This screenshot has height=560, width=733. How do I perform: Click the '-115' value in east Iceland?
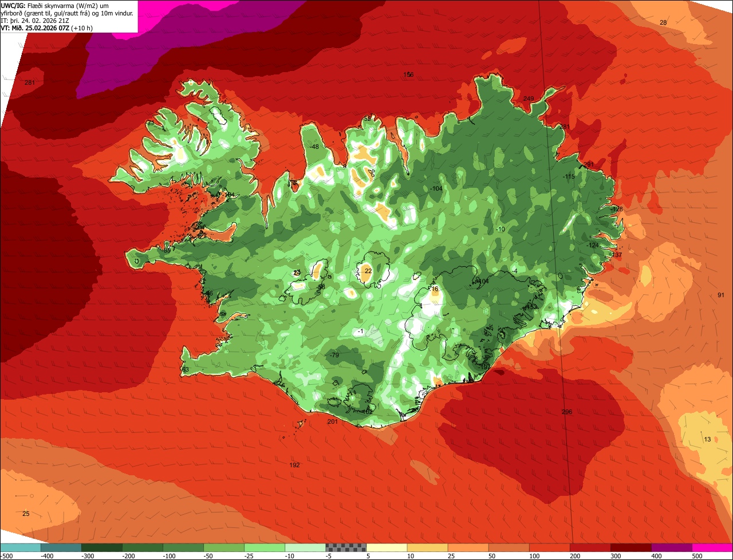click(569, 176)
